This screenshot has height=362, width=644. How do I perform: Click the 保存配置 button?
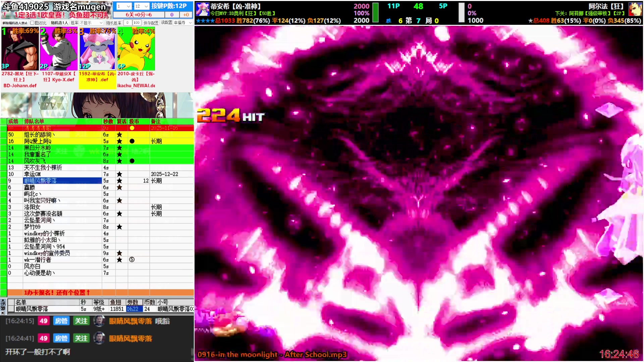pyautogui.click(x=151, y=23)
